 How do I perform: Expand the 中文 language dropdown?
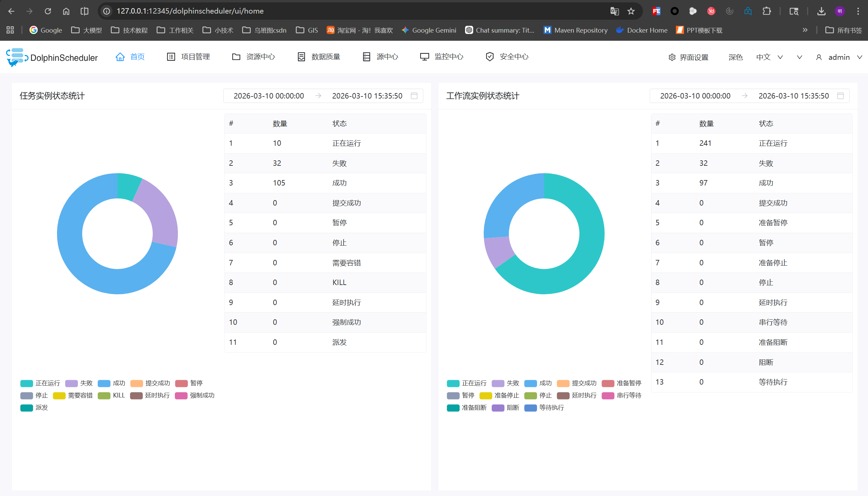pos(764,57)
